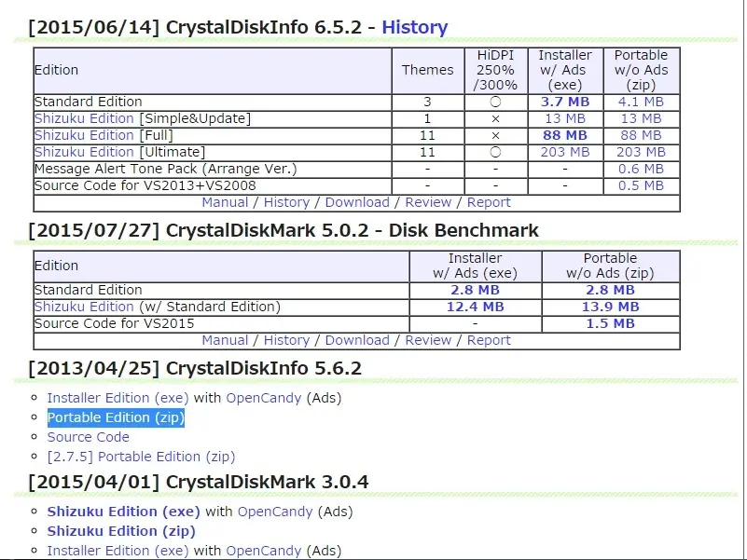The height and width of the screenshot is (560, 747).
Task: Download [2.7.5] Portable Edition (zip)
Action: pyautogui.click(x=141, y=457)
